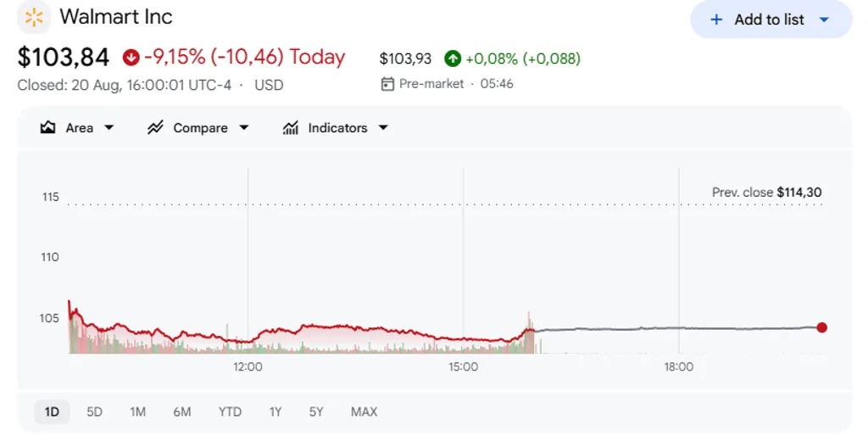Click the Closed: 20 Aug timestamp text
The height and width of the screenshot is (441, 868).
[x=124, y=86]
